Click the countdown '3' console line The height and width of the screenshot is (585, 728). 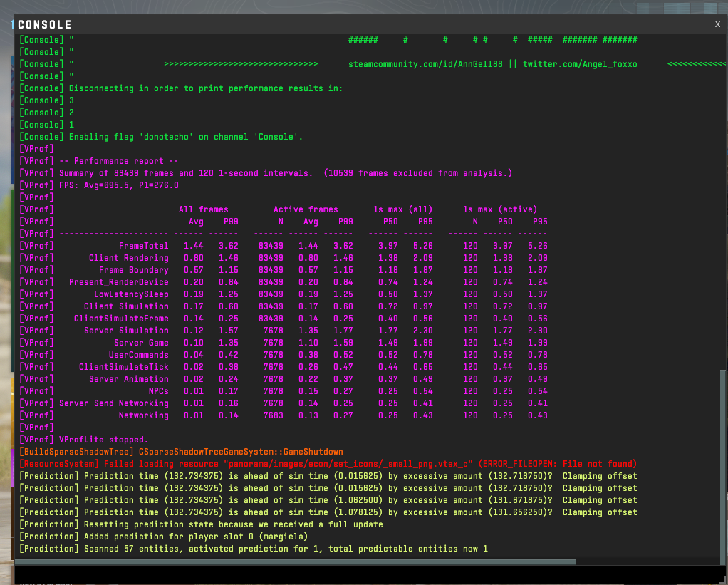pyautogui.click(x=46, y=100)
